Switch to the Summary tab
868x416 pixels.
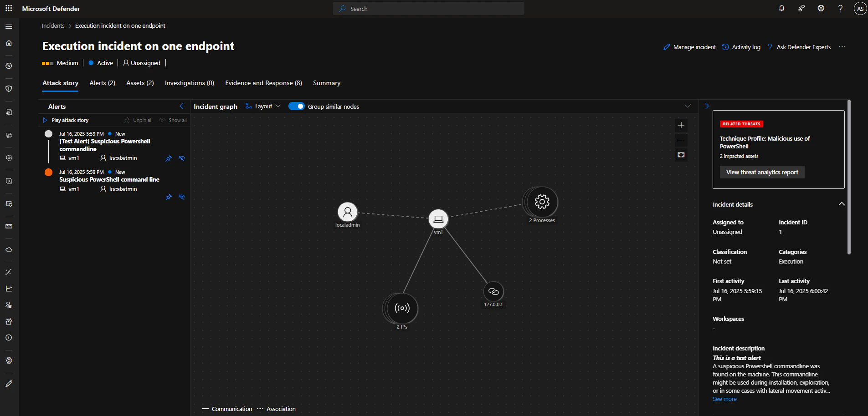pos(327,83)
